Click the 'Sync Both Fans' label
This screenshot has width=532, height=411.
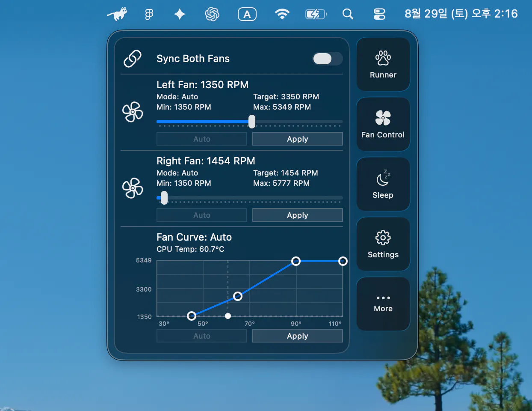(193, 59)
